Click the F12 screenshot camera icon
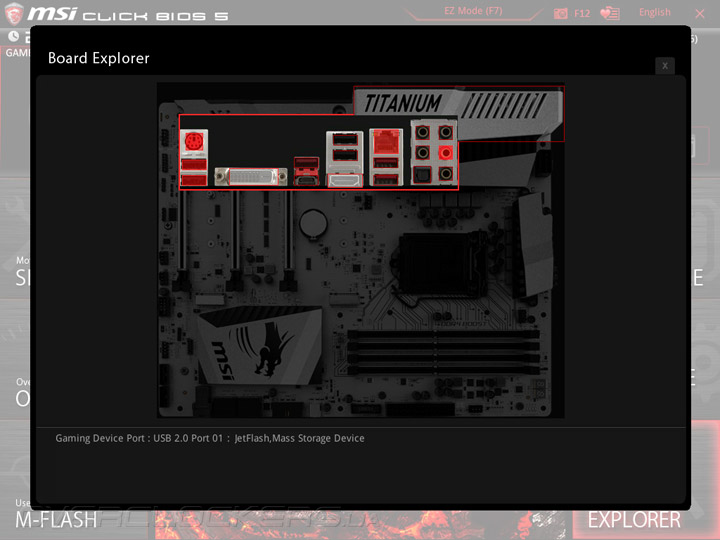The image size is (720, 540). [x=561, y=13]
